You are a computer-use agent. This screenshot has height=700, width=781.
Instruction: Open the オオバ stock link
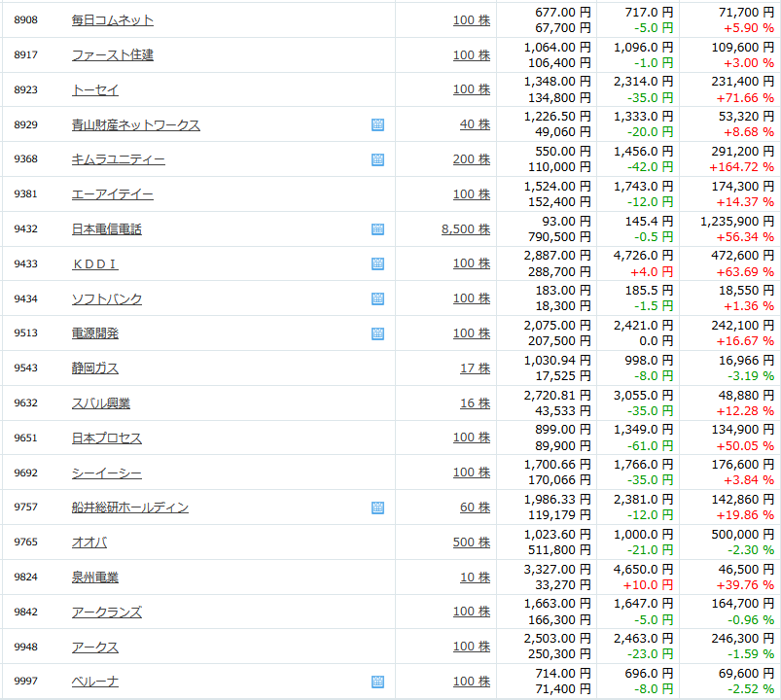[89, 542]
